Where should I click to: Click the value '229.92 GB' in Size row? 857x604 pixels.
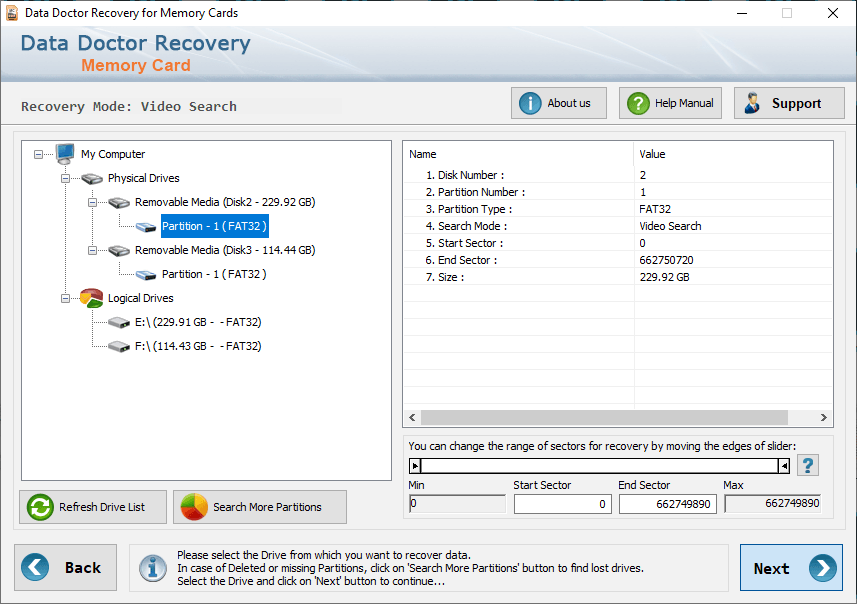click(x=664, y=277)
